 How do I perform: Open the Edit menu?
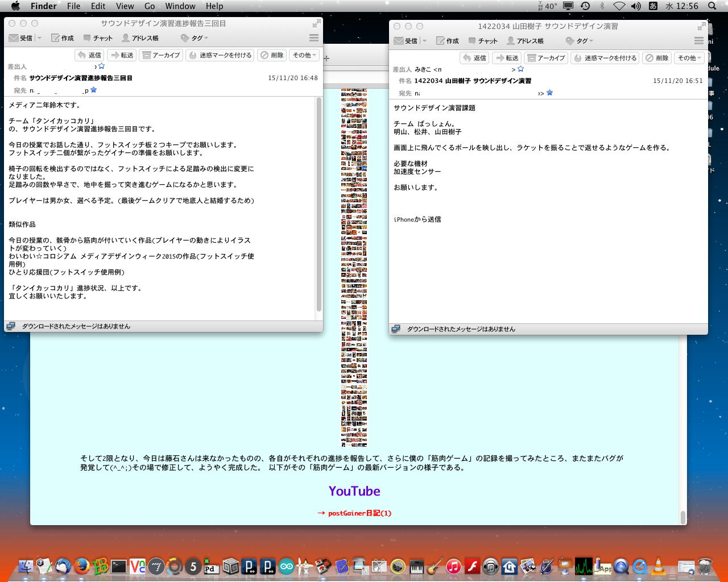click(x=98, y=6)
